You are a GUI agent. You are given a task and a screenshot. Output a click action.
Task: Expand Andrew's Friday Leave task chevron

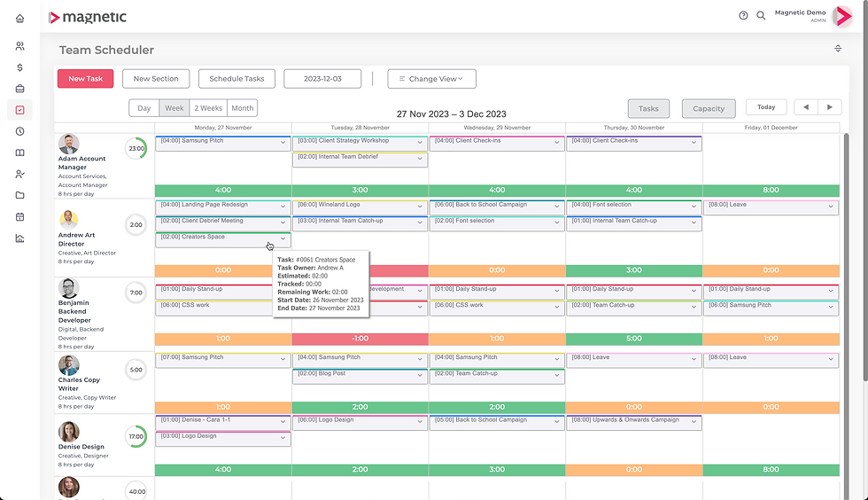(831, 207)
